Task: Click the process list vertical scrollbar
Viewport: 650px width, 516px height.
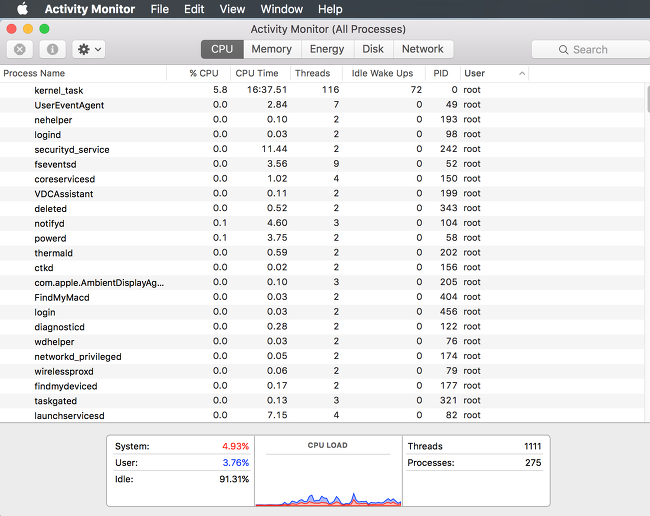Action: click(647, 99)
